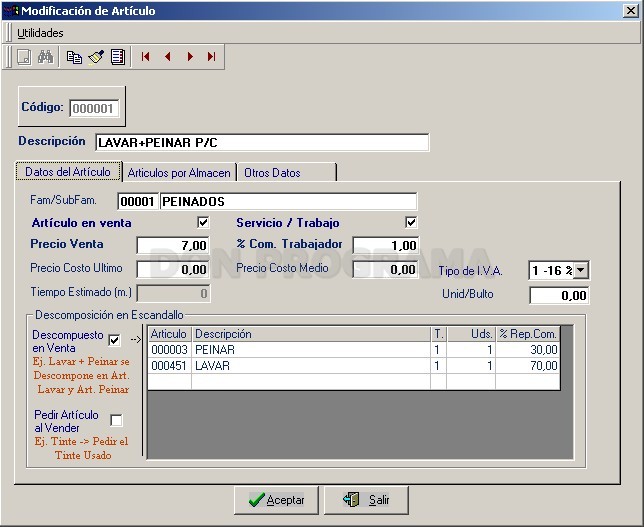
Task: Click the copy article toolbar icon
Action: click(x=74, y=57)
